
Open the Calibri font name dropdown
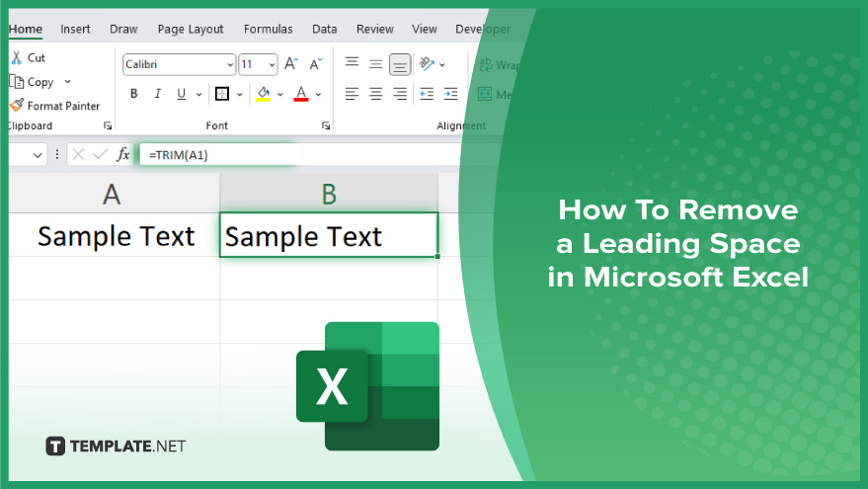coord(230,65)
